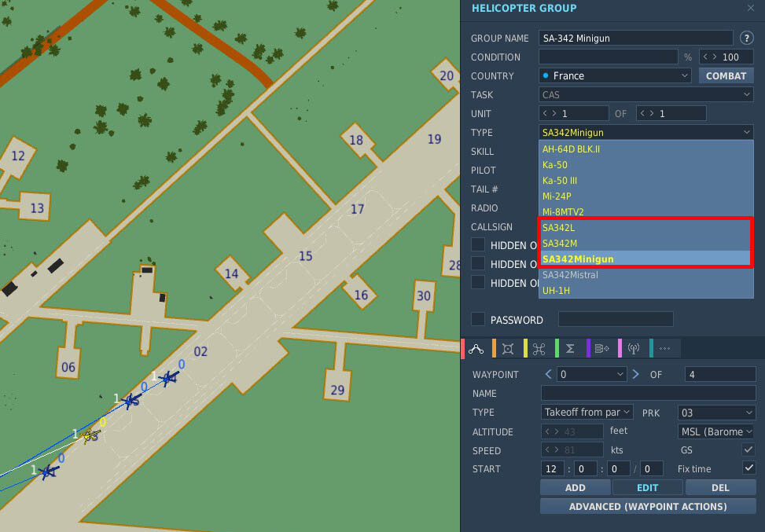The image size is (765, 532).
Task: Uncheck the Fix time checkbox
Action: click(748, 468)
